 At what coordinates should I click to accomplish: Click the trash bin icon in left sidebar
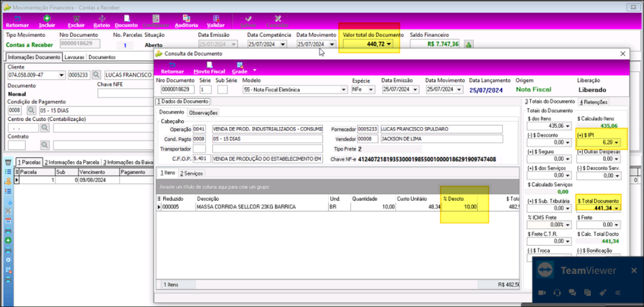pos(8,163)
